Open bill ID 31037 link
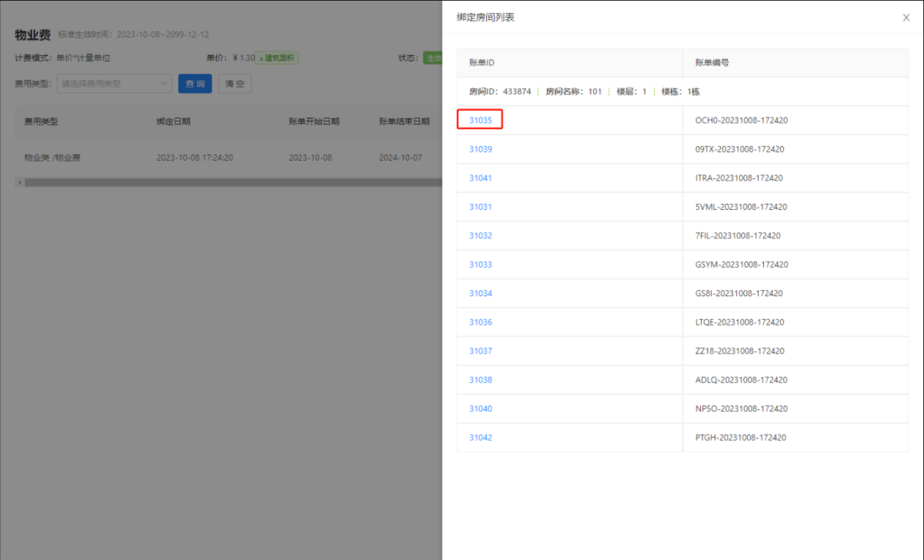 click(x=480, y=351)
